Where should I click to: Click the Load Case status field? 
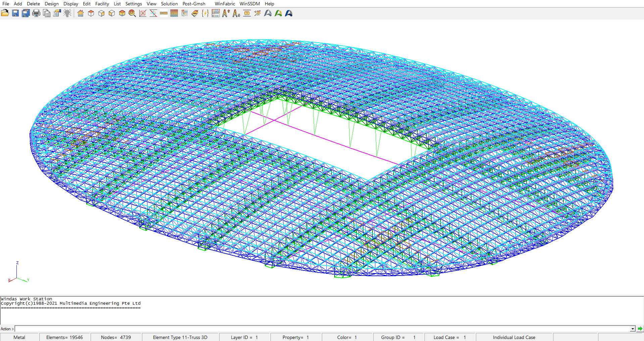pyautogui.click(x=449, y=337)
